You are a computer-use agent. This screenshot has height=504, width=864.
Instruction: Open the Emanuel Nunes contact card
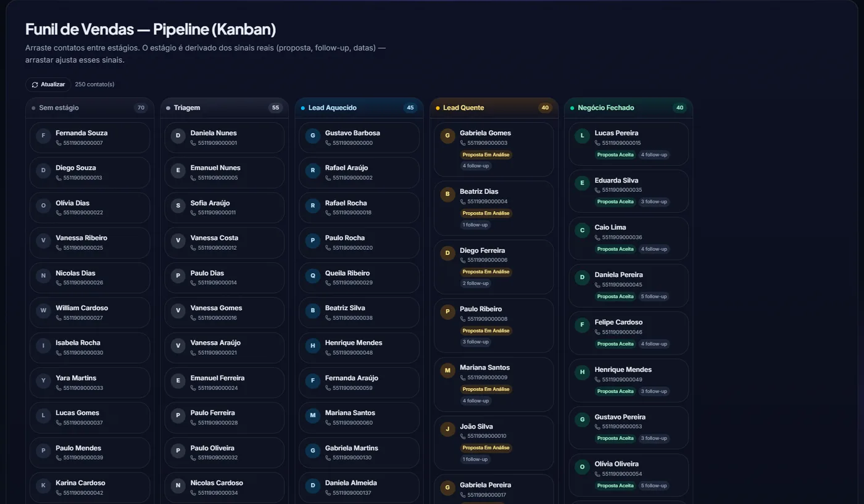coord(225,173)
